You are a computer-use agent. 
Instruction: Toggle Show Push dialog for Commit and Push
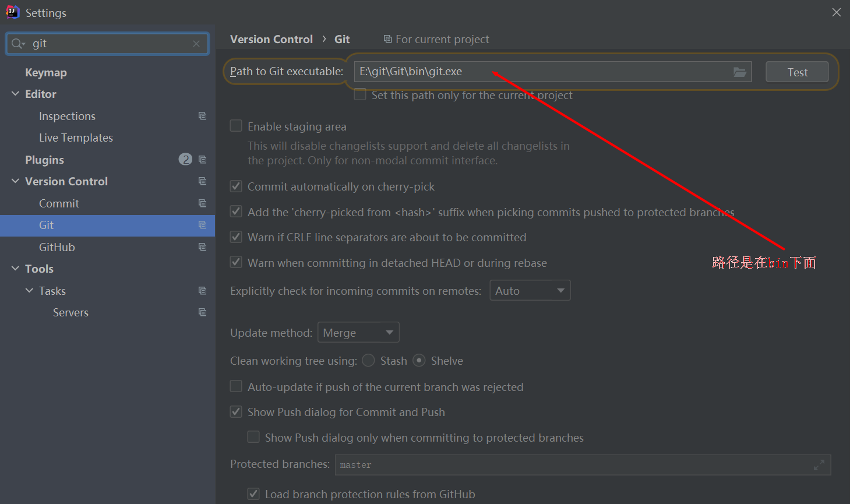(236, 412)
